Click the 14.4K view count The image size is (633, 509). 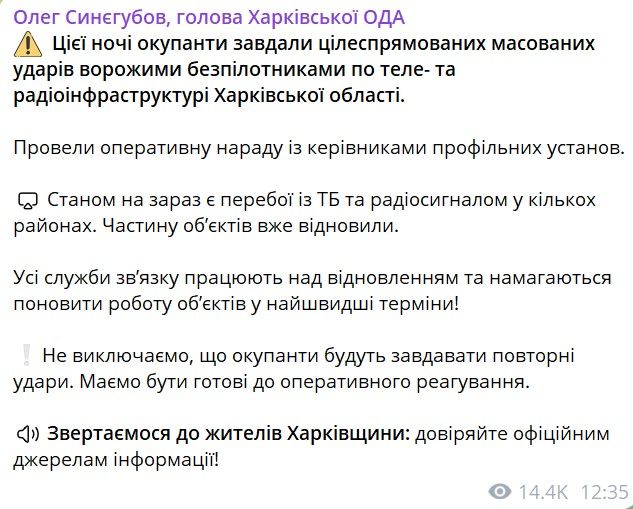(541, 491)
